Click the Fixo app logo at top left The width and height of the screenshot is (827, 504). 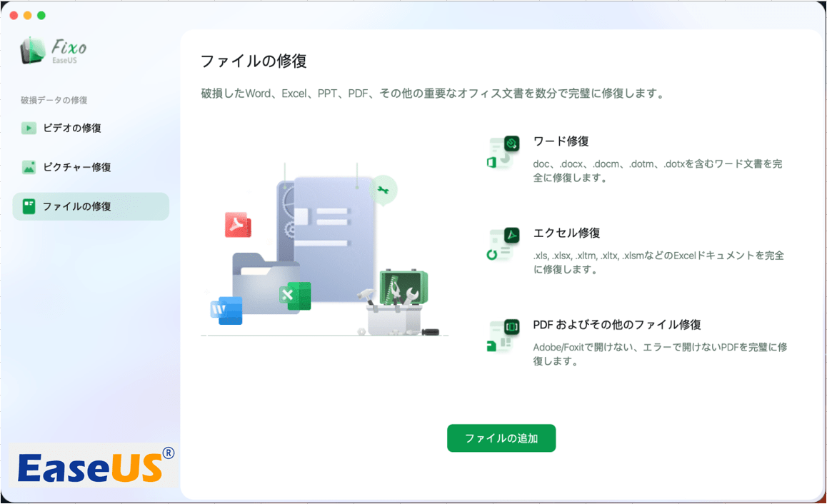point(50,50)
